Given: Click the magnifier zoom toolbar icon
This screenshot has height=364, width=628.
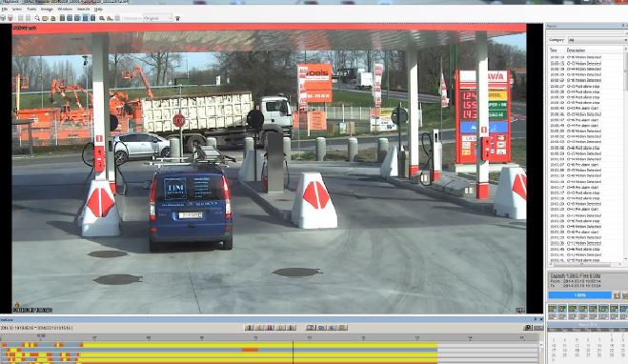Looking at the screenshot, I should click(37, 18).
